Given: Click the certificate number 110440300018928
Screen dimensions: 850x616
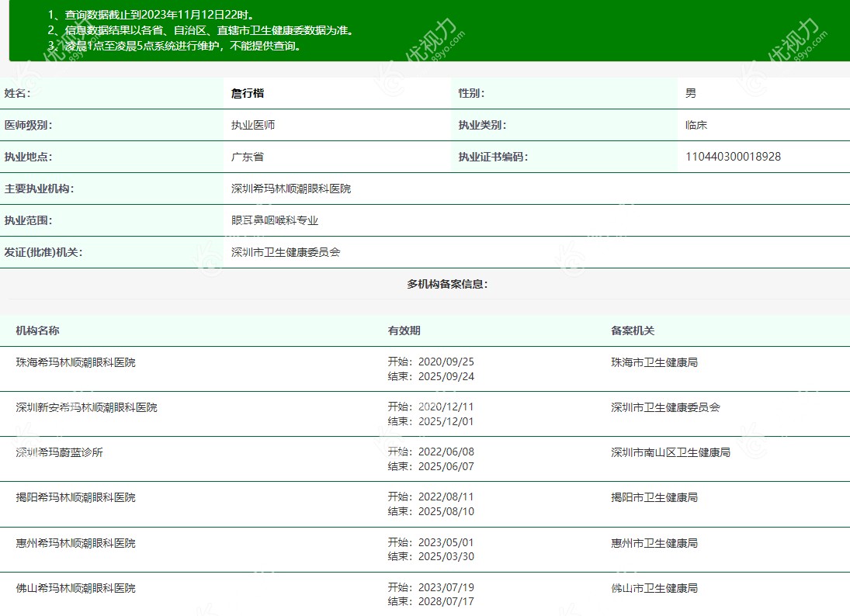Looking at the screenshot, I should [733, 157].
